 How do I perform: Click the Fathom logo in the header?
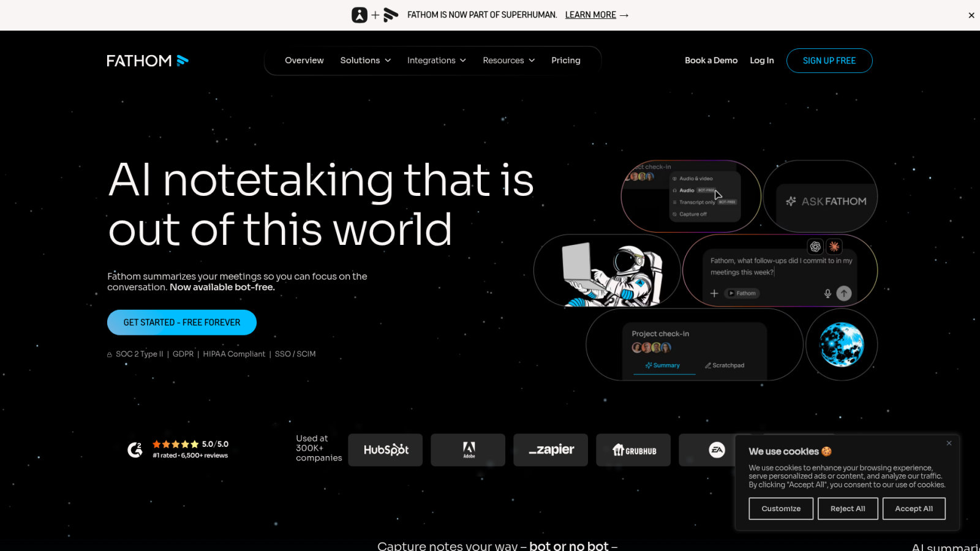[x=148, y=61]
